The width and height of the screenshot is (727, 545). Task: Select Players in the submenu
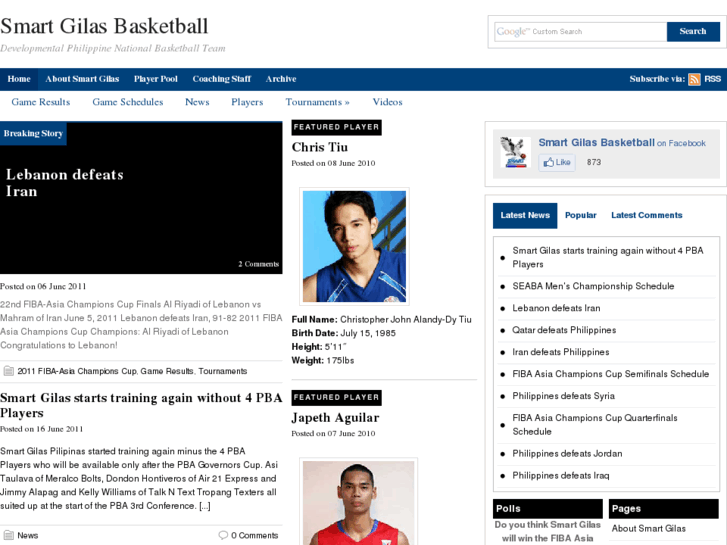point(247,102)
